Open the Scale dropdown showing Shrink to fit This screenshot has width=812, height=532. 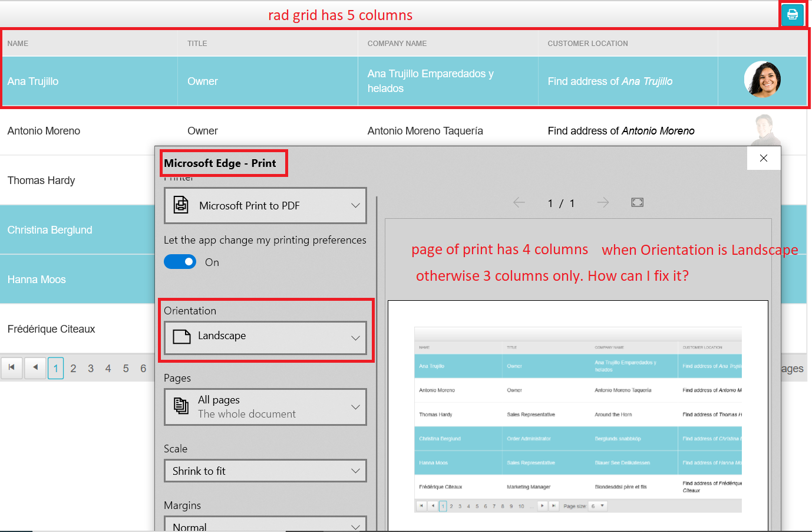(265, 471)
